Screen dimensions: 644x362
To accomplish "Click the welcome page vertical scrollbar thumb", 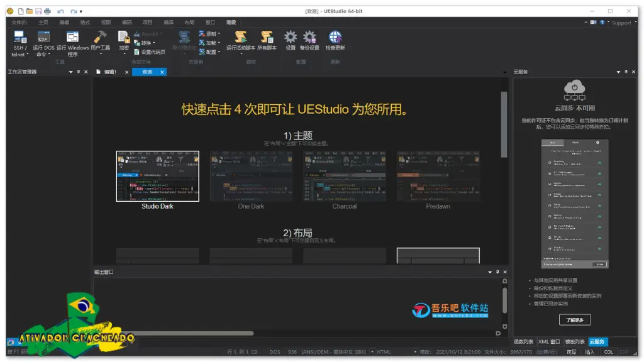I will pos(504,124).
